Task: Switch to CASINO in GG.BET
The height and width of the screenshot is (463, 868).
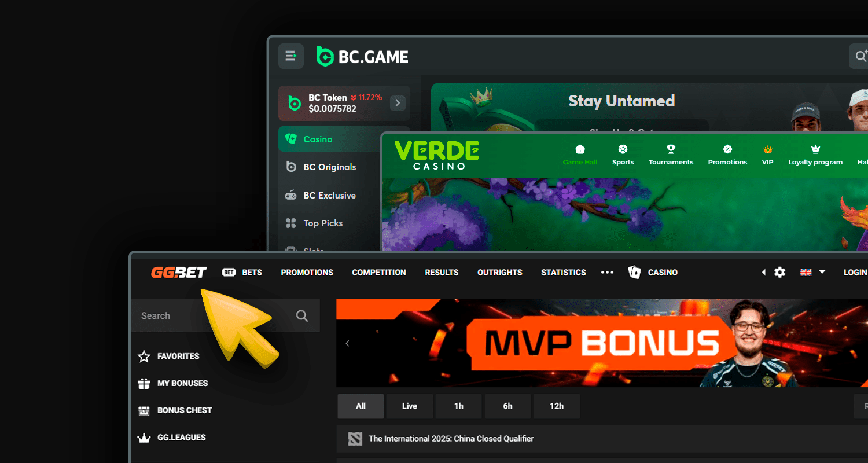Action: pyautogui.click(x=653, y=273)
